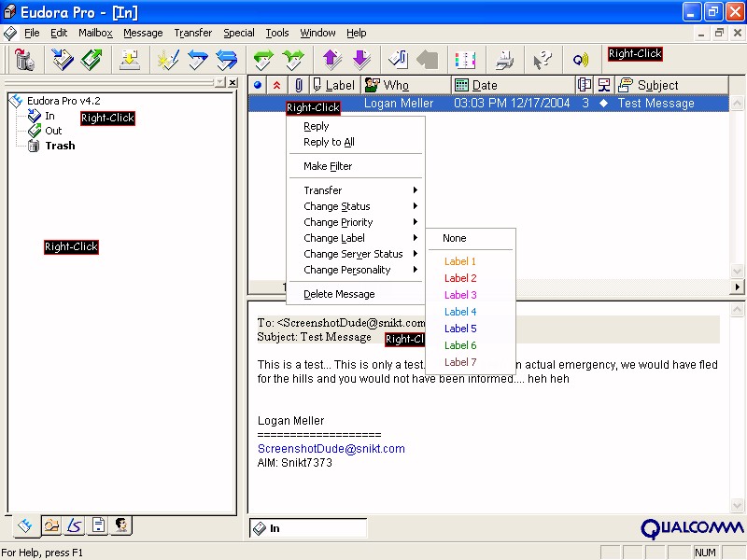Expand the Change Server Status submenu
This screenshot has height=560, width=747.
click(356, 254)
